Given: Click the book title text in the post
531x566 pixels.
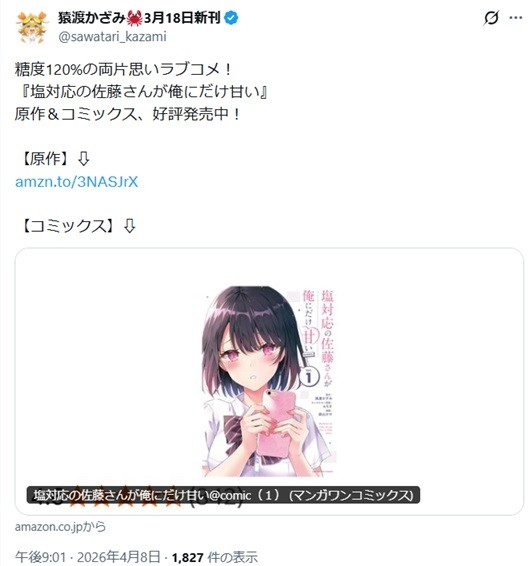Looking at the screenshot, I should 145,92.
